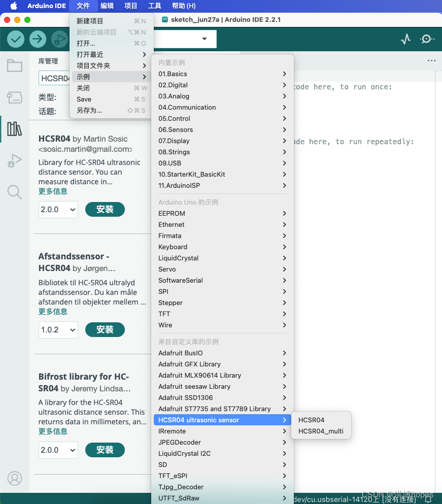Select Adafruit GFX Library examples entry
Screen dimensions: 442x504
click(222, 364)
